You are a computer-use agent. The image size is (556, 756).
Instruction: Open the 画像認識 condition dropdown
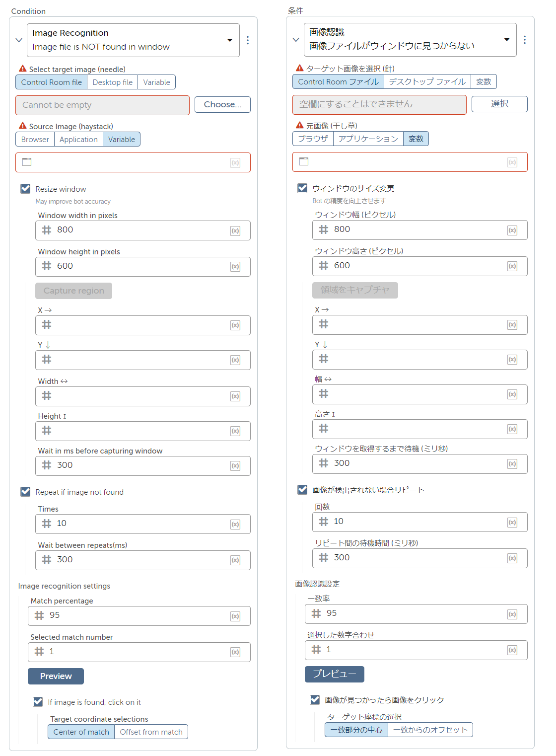pyautogui.click(x=410, y=40)
